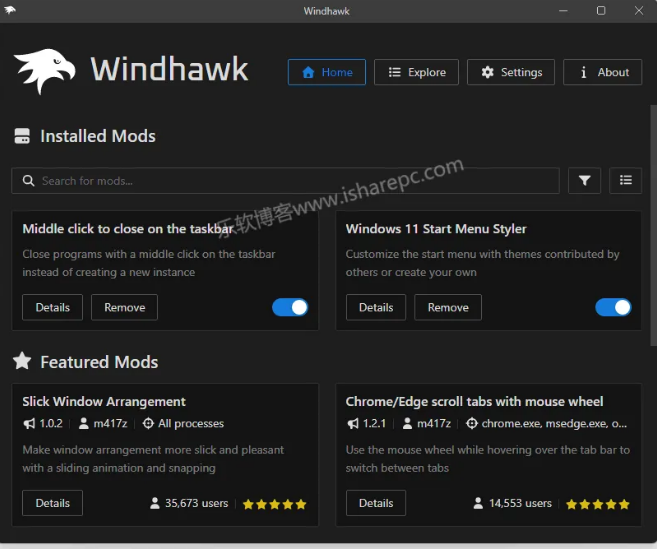Toggle off Windows 11 Start Menu Styler

click(x=613, y=307)
